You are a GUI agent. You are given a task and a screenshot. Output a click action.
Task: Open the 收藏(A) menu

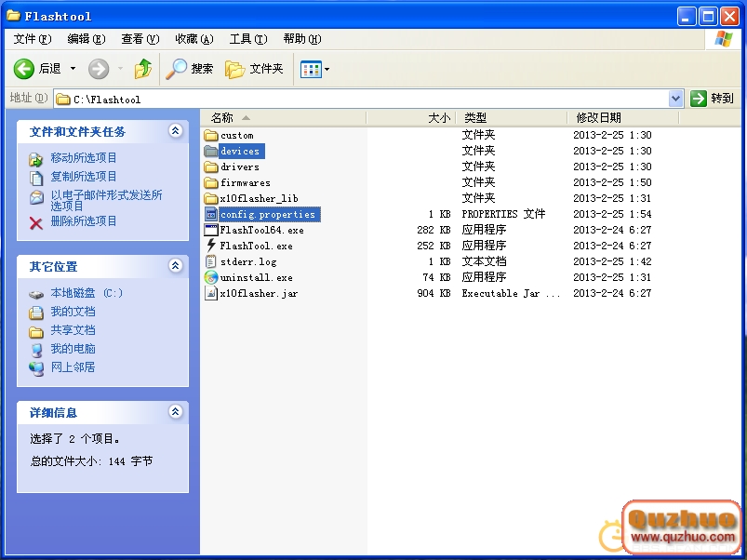click(193, 39)
